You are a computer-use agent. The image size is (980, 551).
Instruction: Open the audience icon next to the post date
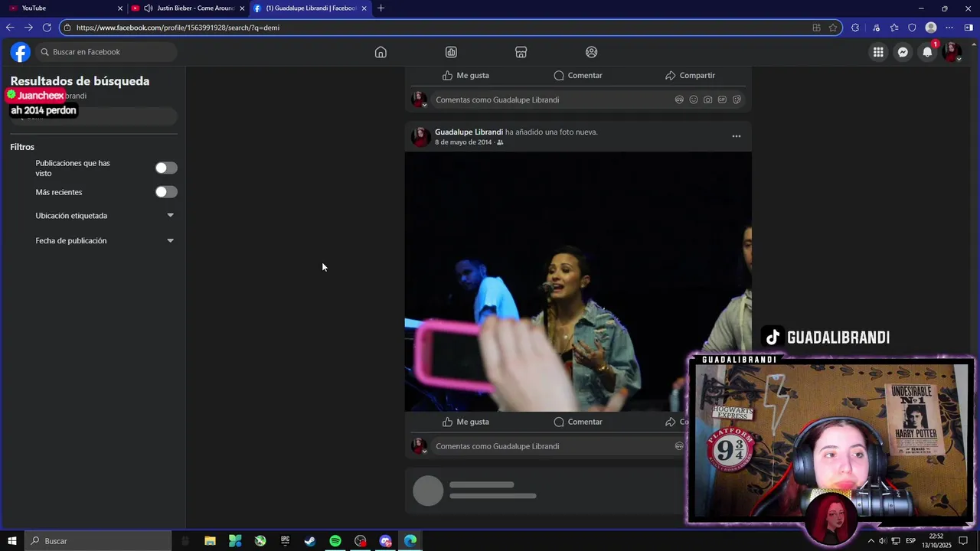pos(500,142)
